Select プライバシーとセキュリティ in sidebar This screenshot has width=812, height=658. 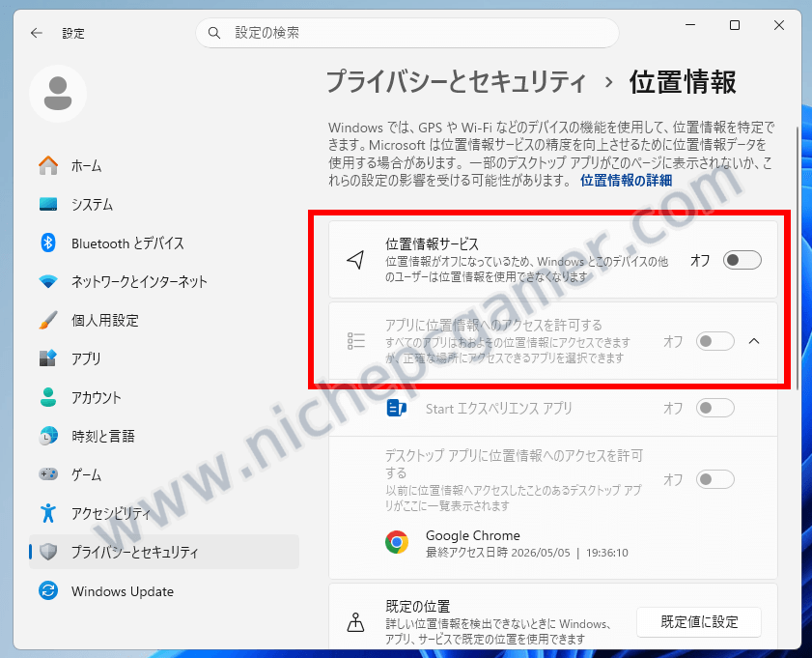click(163, 552)
